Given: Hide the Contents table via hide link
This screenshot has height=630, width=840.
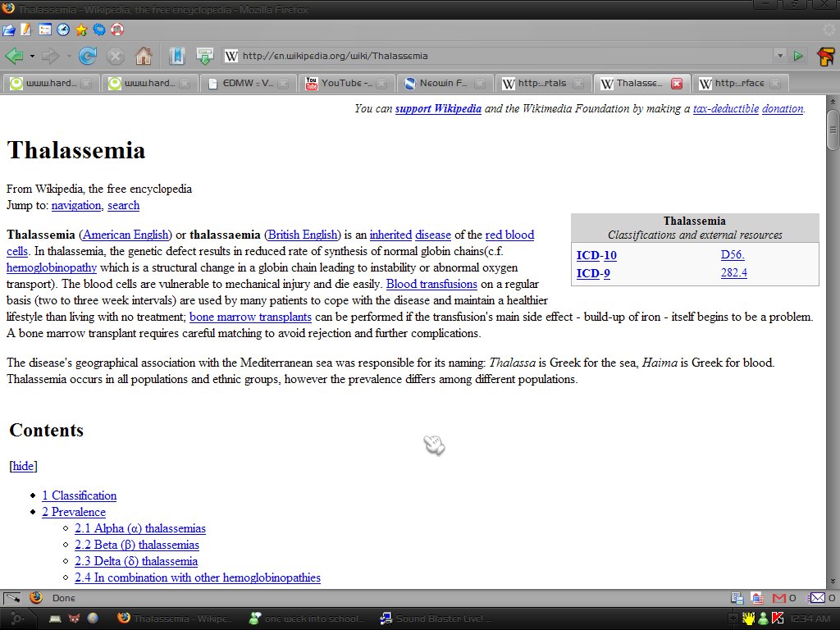Looking at the screenshot, I should click(x=23, y=466).
